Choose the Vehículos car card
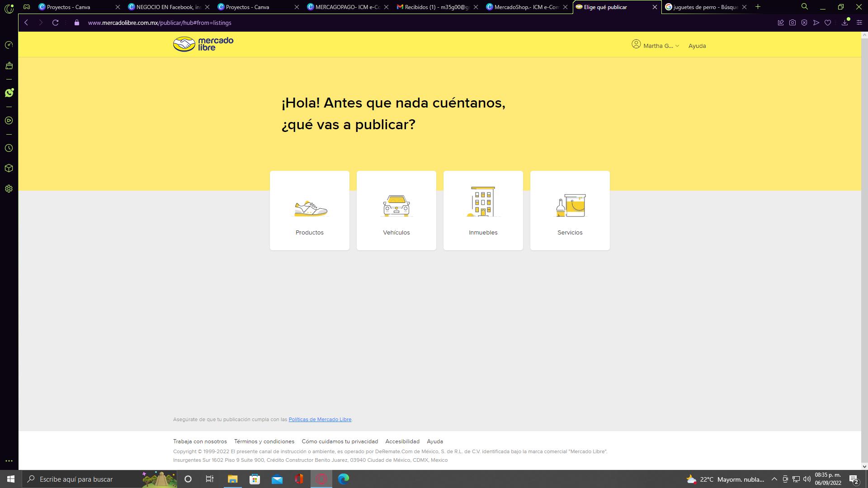 point(396,211)
